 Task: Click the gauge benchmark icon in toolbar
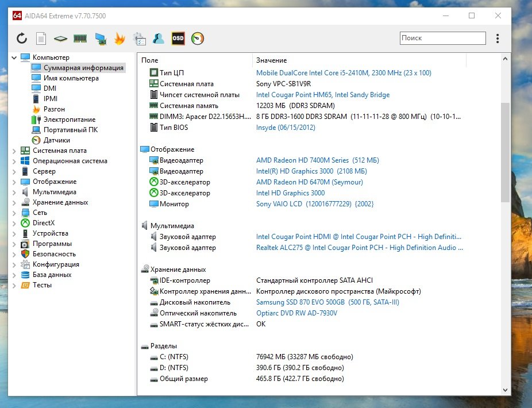click(x=198, y=39)
